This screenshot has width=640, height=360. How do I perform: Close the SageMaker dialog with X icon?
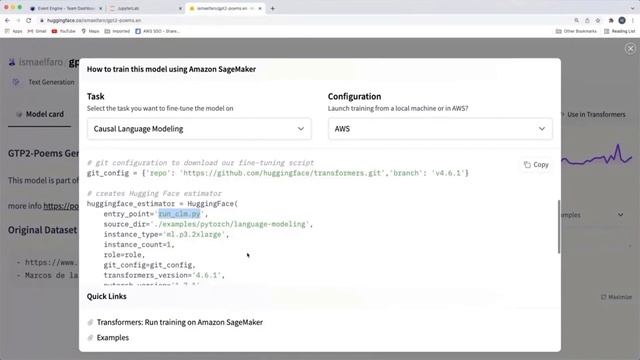tap(630, 49)
